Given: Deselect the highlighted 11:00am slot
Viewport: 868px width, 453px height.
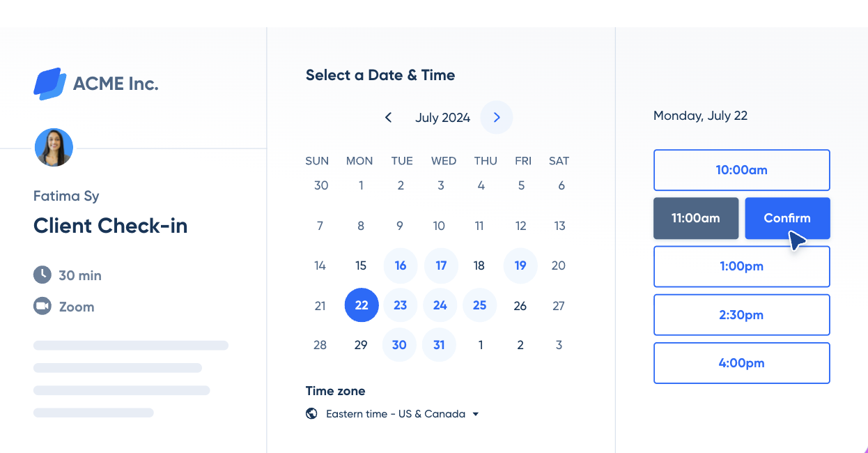Looking at the screenshot, I should 695,218.
